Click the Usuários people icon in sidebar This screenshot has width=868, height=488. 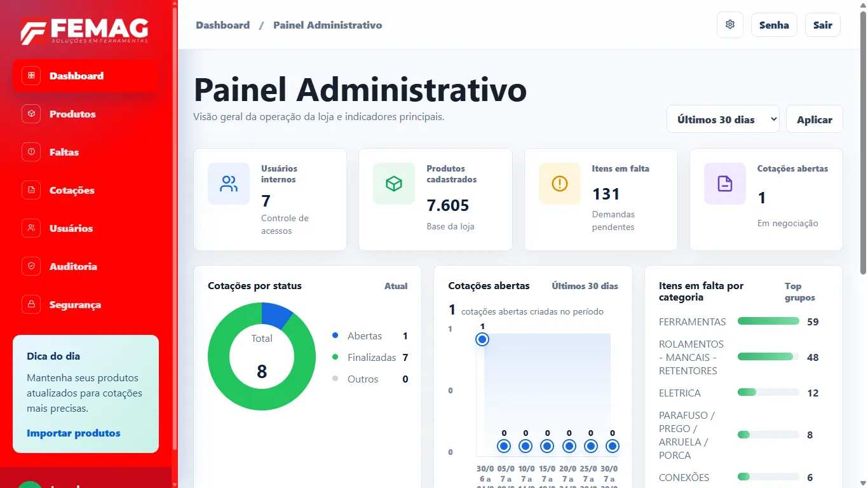pos(31,228)
